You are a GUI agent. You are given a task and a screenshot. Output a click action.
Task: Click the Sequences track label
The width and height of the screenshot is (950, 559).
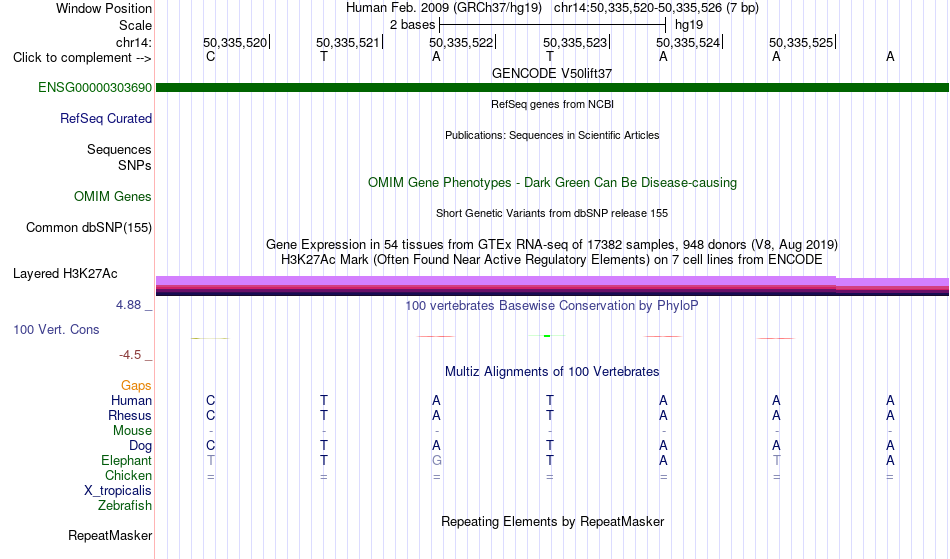point(119,150)
